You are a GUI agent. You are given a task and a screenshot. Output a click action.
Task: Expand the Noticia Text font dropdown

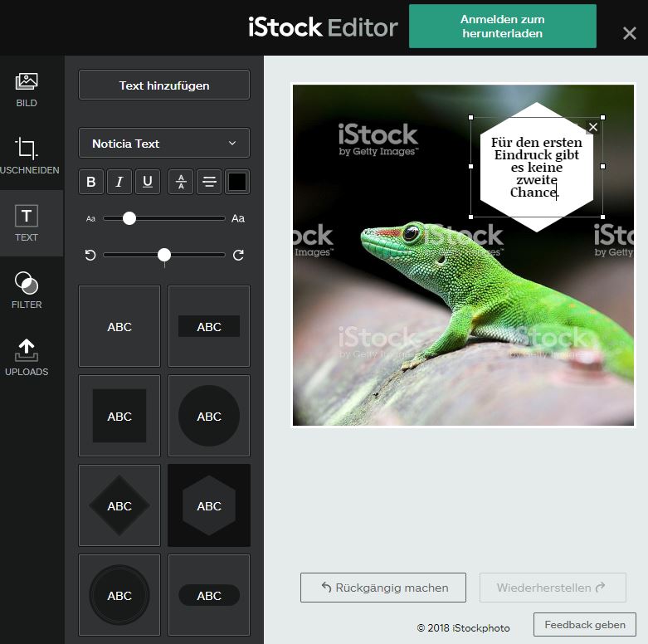tap(164, 143)
